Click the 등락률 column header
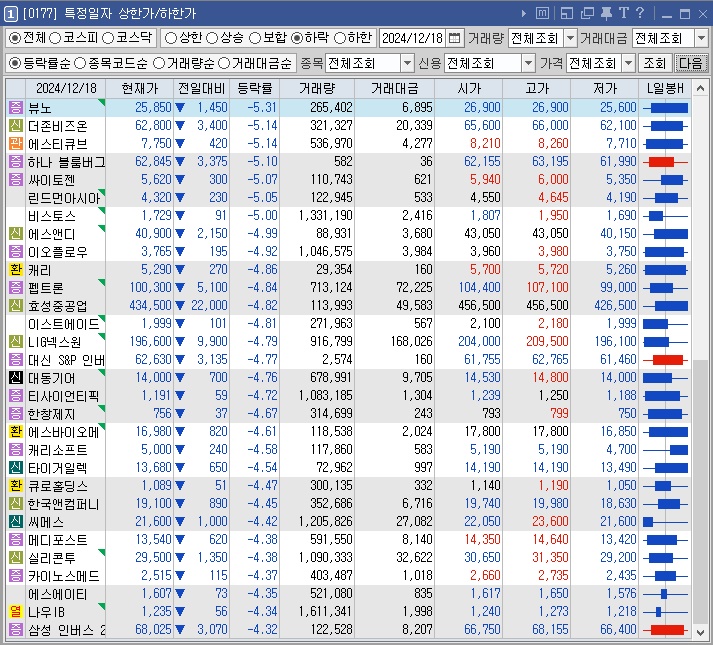Image resolution: width=713 pixels, height=645 pixels. pyautogui.click(x=255, y=88)
